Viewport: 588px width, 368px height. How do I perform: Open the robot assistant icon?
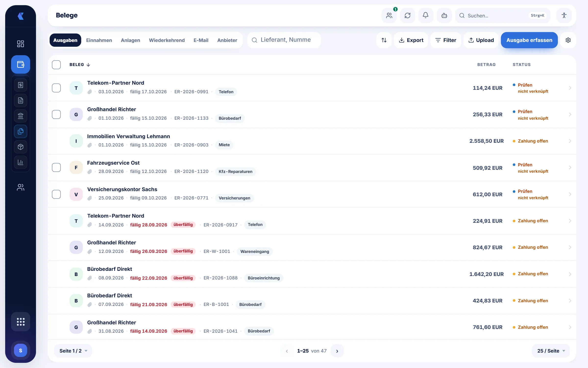tap(444, 15)
